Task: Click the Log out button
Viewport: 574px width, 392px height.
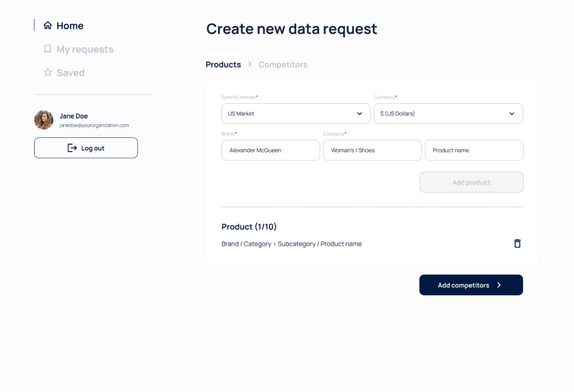Action: tap(86, 147)
